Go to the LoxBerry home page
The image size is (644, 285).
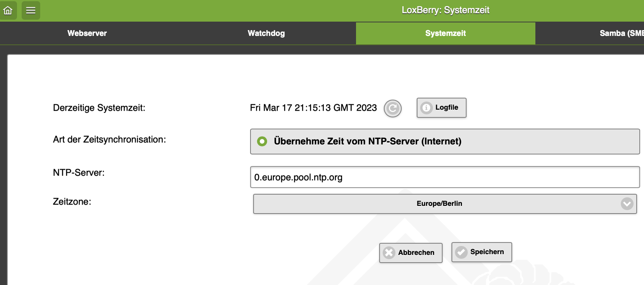(x=8, y=10)
